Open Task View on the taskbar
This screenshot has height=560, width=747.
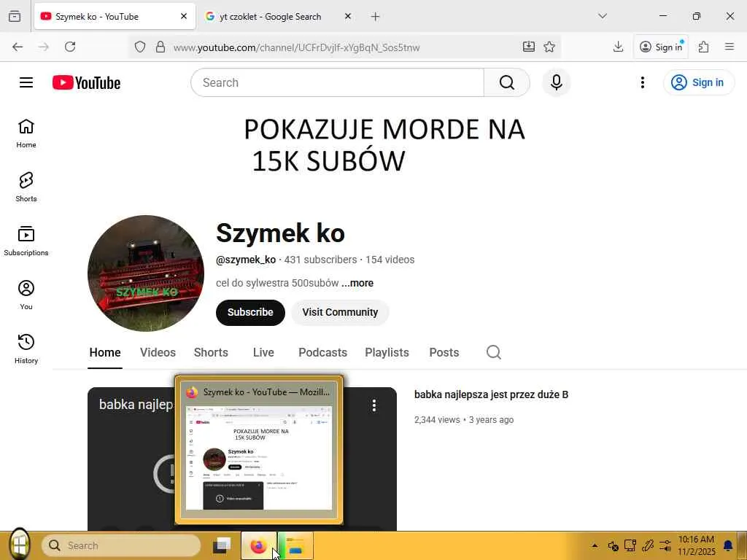[x=222, y=545]
